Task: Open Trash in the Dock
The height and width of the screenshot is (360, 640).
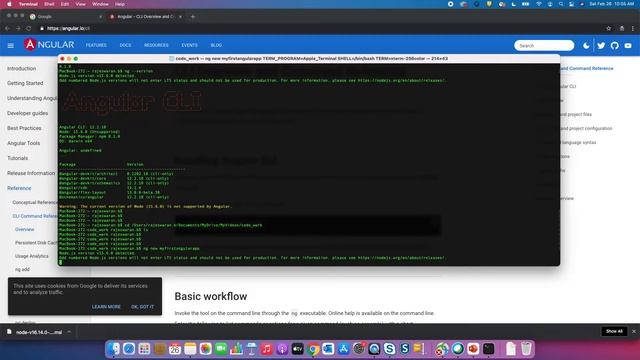Action: 527,349
